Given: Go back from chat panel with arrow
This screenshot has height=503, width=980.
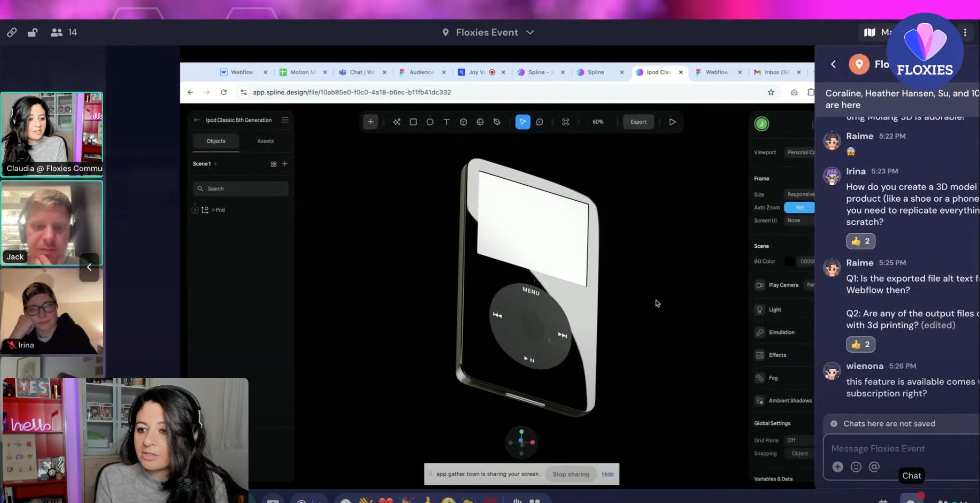Looking at the screenshot, I should pos(834,64).
